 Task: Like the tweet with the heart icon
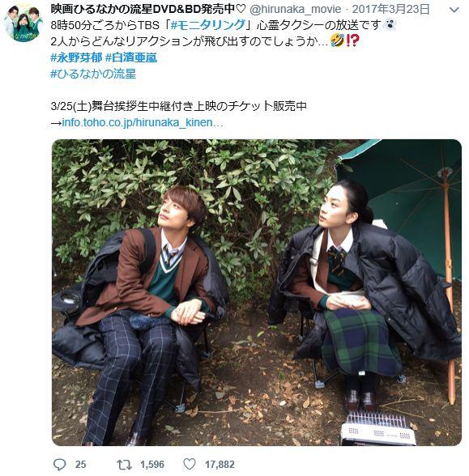tap(190, 464)
